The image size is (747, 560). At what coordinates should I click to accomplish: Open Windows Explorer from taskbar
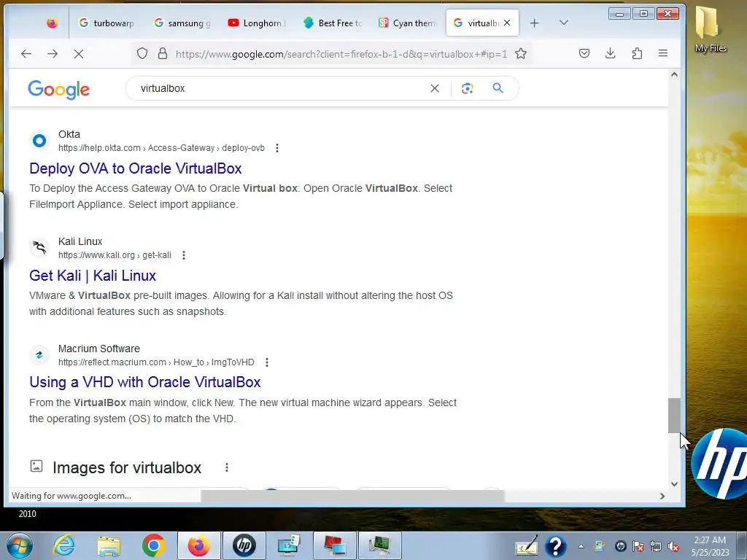(x=109, y=545)
